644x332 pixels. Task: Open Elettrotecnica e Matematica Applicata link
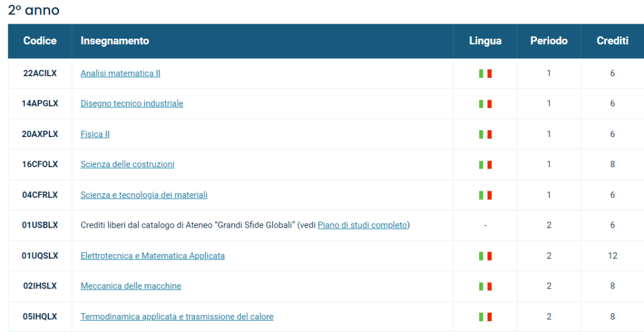click(x=153, y=255)
